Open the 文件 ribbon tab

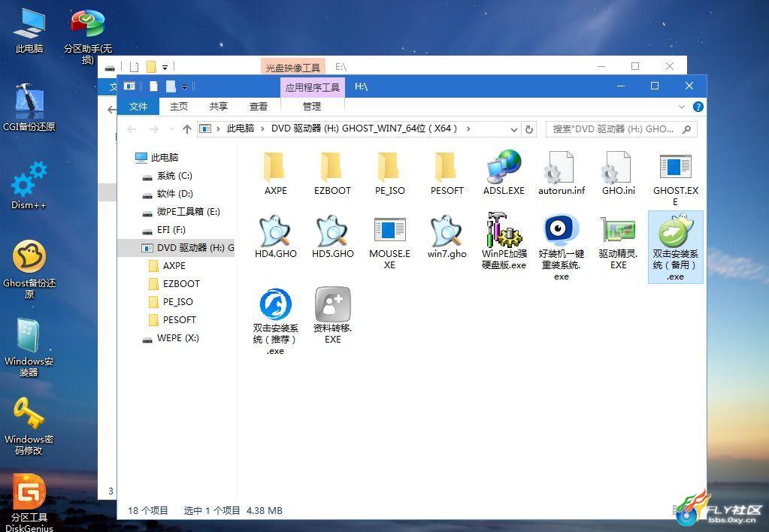coord(138,107)
